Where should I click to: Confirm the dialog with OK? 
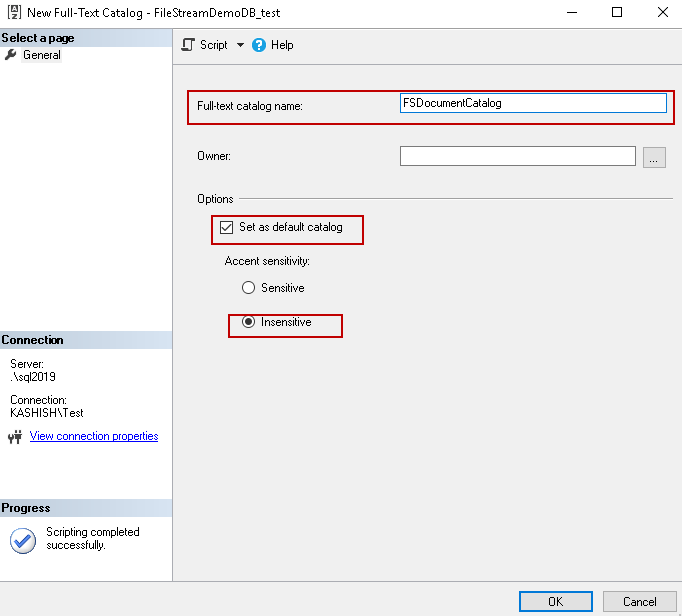(555, 601)
